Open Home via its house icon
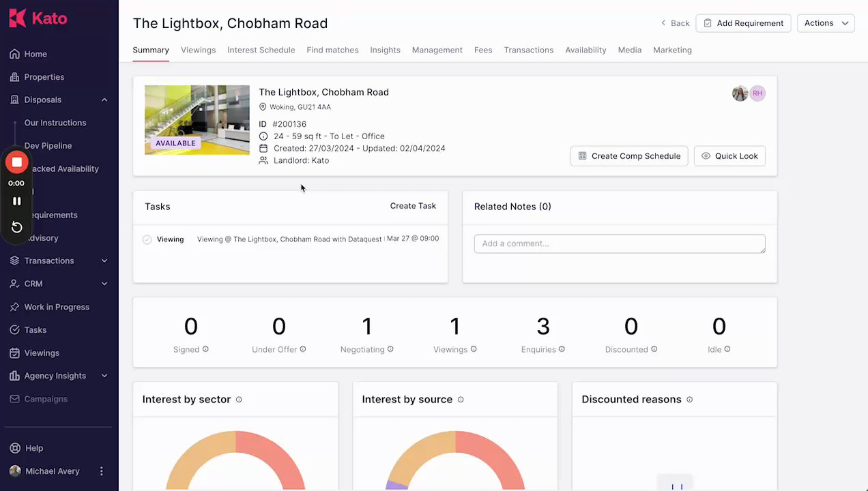The width and height of the screenshot is (868, 491). point(14,54)
